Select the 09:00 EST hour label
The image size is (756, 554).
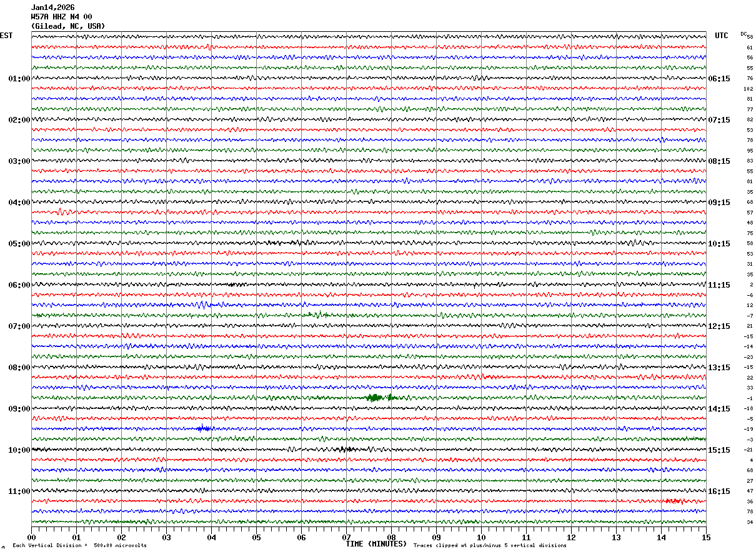19,409
